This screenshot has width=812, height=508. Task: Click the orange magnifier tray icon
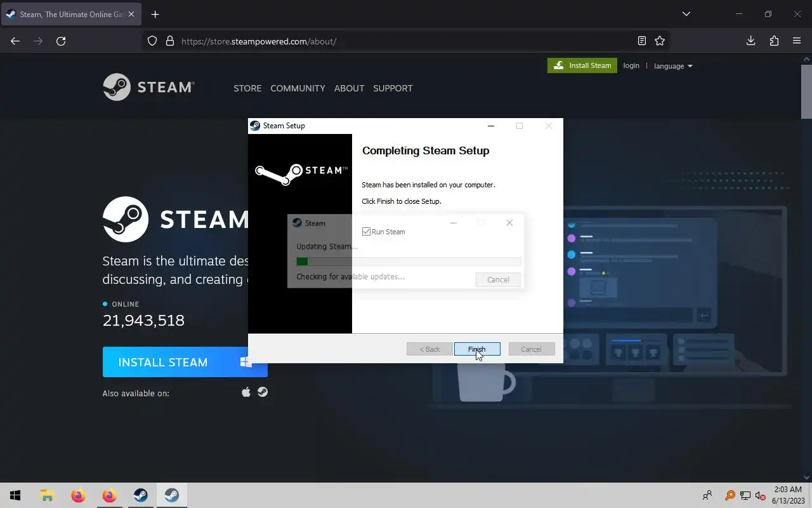730,495
